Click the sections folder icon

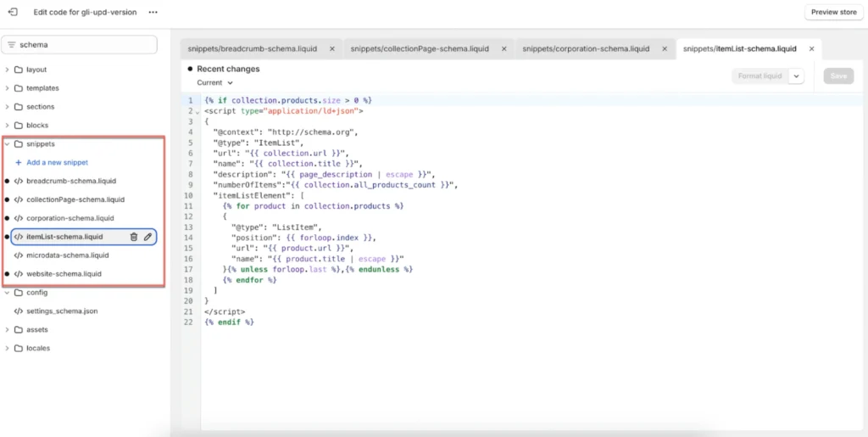click(x=19, y=107)
